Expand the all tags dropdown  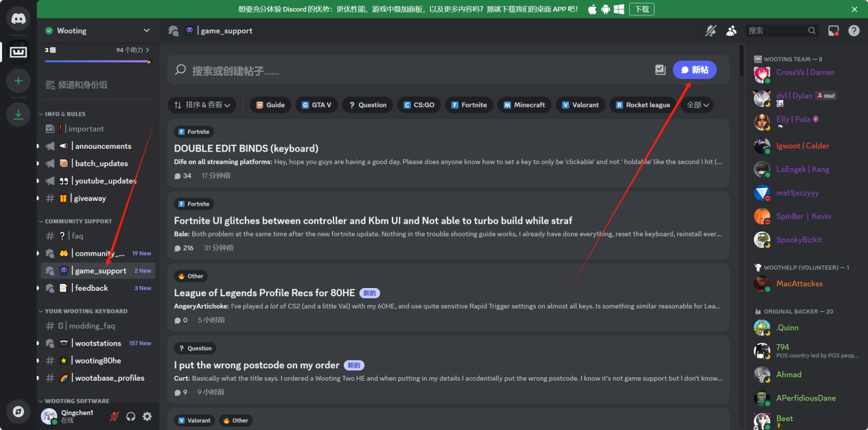699,105
